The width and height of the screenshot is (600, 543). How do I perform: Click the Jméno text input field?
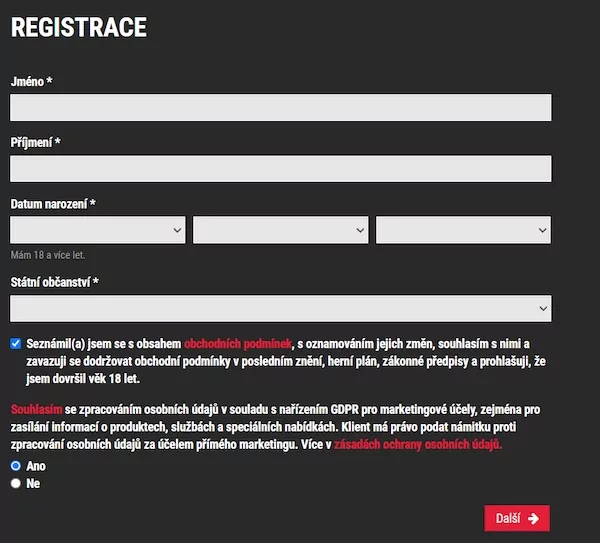tap(281, 107)
